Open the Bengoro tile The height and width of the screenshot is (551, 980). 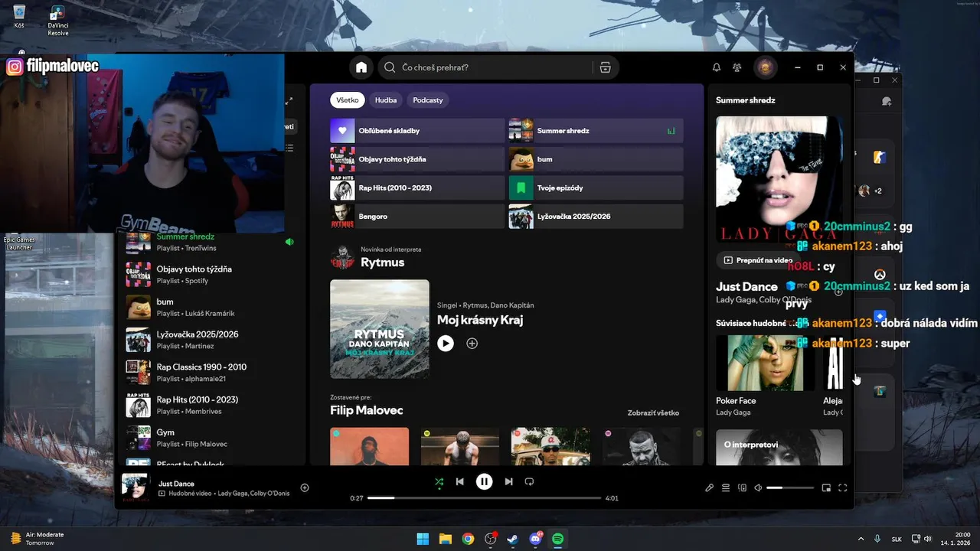(417, 216)
